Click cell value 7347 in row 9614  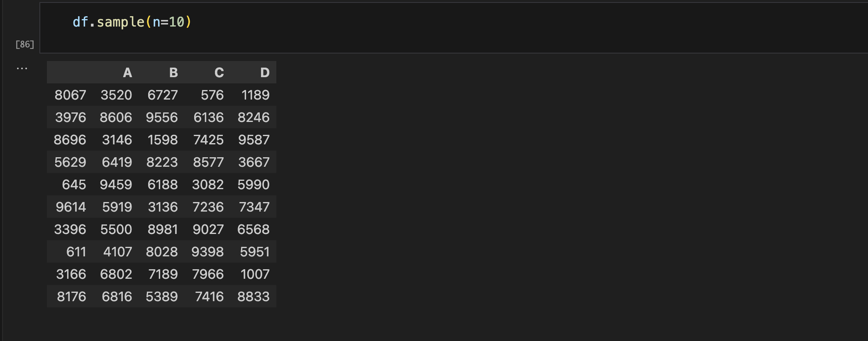coord(254,207)
